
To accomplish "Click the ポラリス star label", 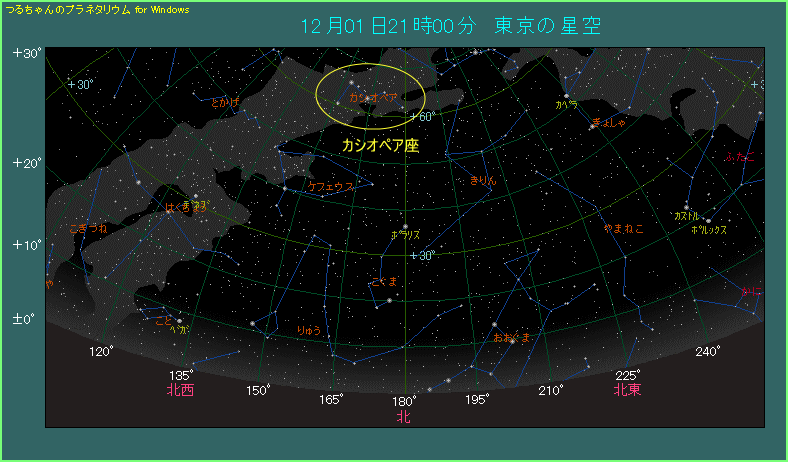I will click(x=405, y=235).
